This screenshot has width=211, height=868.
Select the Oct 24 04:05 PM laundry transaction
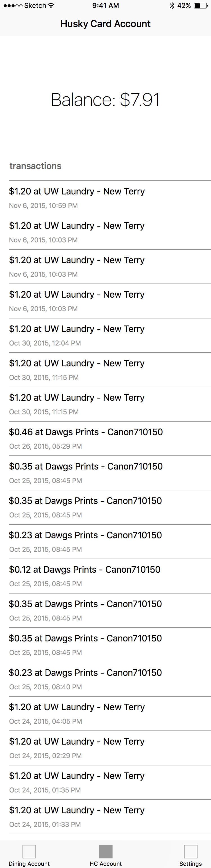105,713
